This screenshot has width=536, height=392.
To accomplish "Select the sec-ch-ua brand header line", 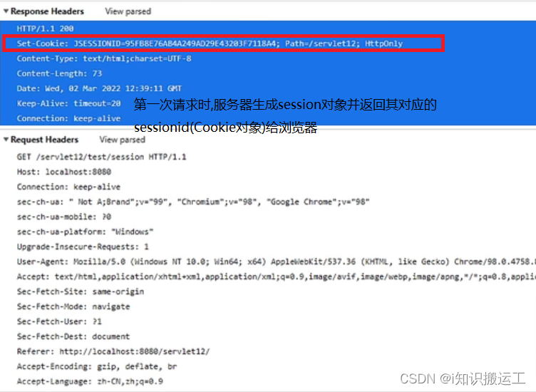I will click(193, 202).
